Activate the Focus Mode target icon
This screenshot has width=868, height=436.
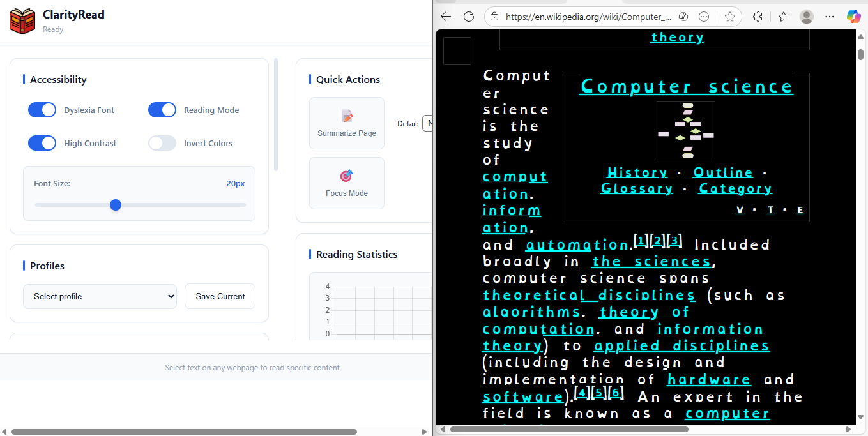[346, 176]
